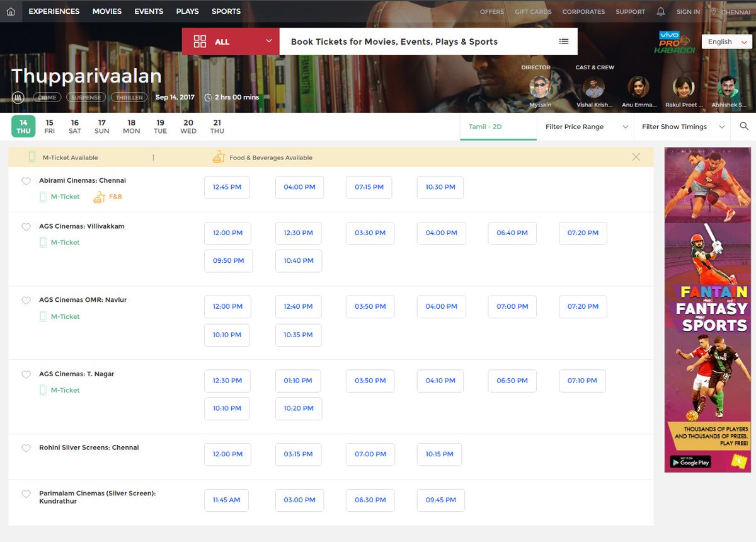The height and width of the screenshot is (542, 756).
Task: Open Fantain Fantasy Sports ad Google Play badge
Action: [690, 462]
